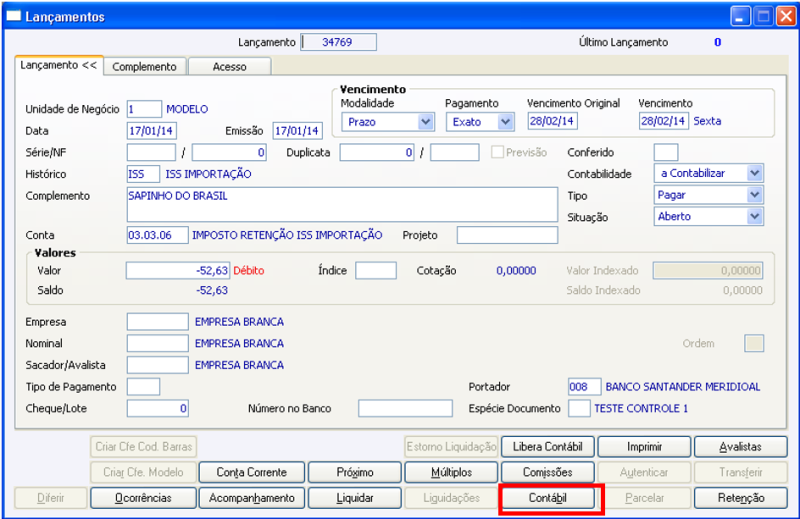Click the Histórico code field ISS
This screenshot has width=800, height=519.
click(143, 174)
